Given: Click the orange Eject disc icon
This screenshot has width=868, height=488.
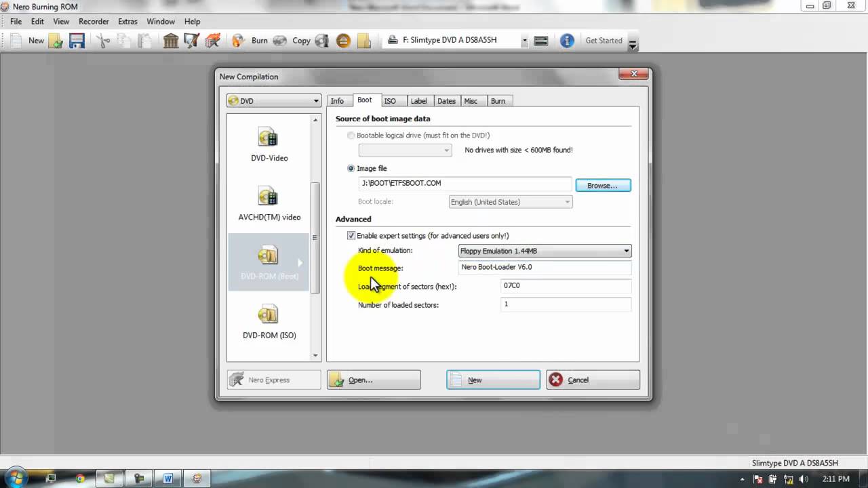Looking at the screenshot, I should coord(343,41).
